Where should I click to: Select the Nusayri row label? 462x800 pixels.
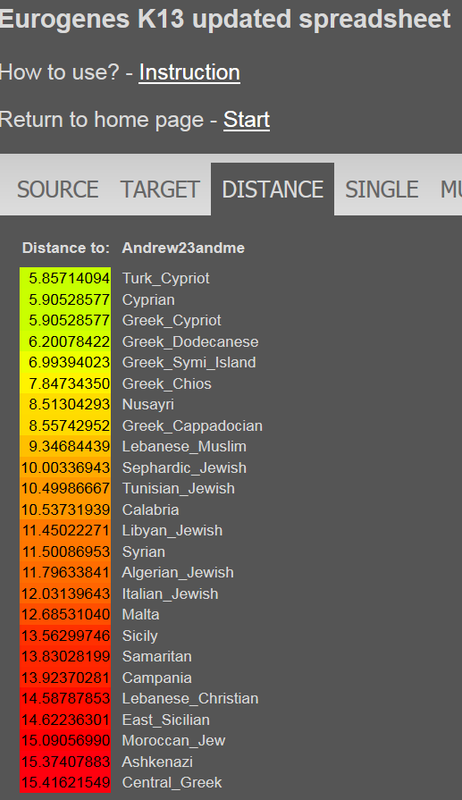click(x=148, y=405)
